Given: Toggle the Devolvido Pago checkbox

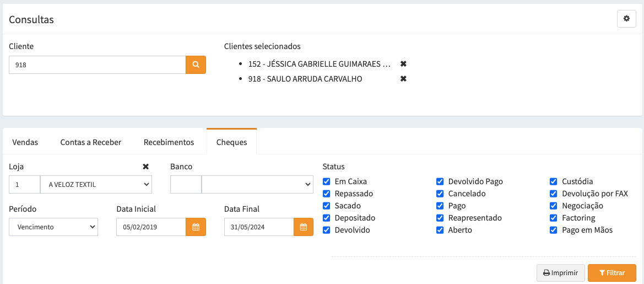Looking at the screenshot, I should click(440, 181).
